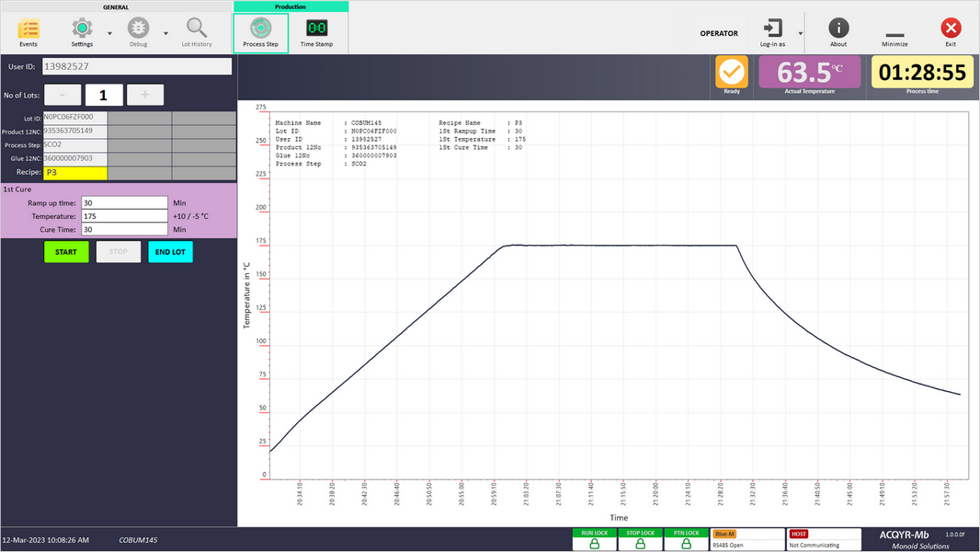980x552 pixels.
Task: Switch to the Production tab
Action: (291, 6)
